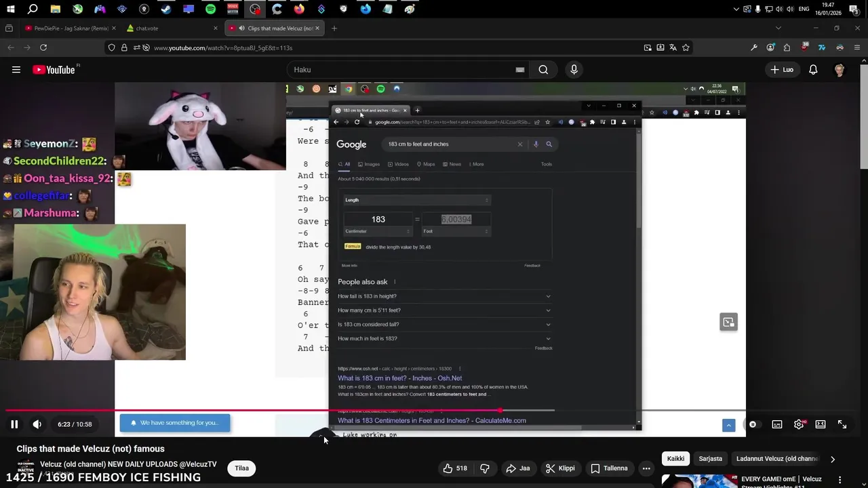The height and width of the screenshot is (488, 868).
Task: Select the Ladannut Velcuz filter chip
Action: (776, 459)
